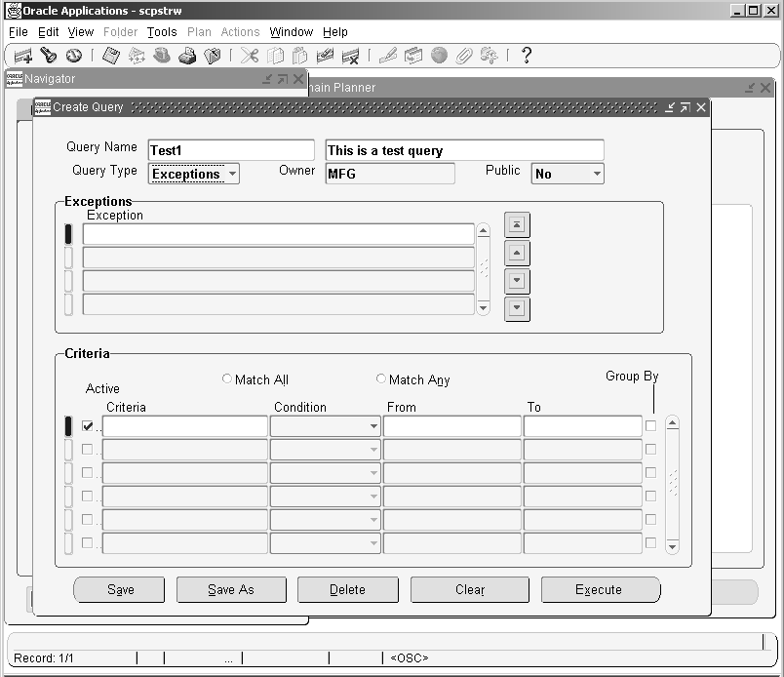Click Exceptions list scrollbar up arrow
The height and width of the screenshot is (677, 784).
[x=483, y=230]
